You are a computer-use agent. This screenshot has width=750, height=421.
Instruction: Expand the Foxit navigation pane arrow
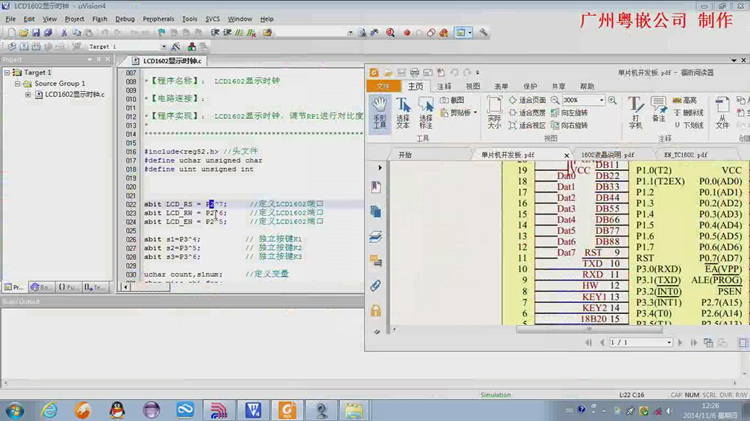(x=380, y=167)
